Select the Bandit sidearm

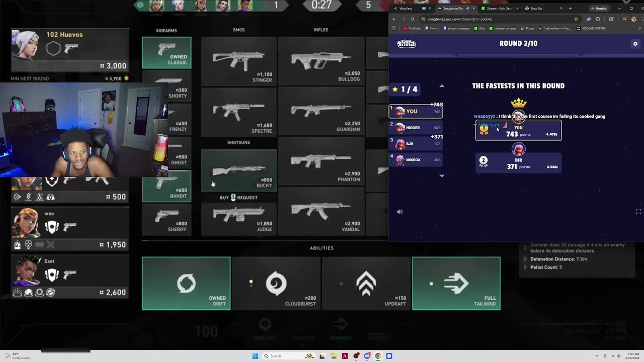click(167, 186)
